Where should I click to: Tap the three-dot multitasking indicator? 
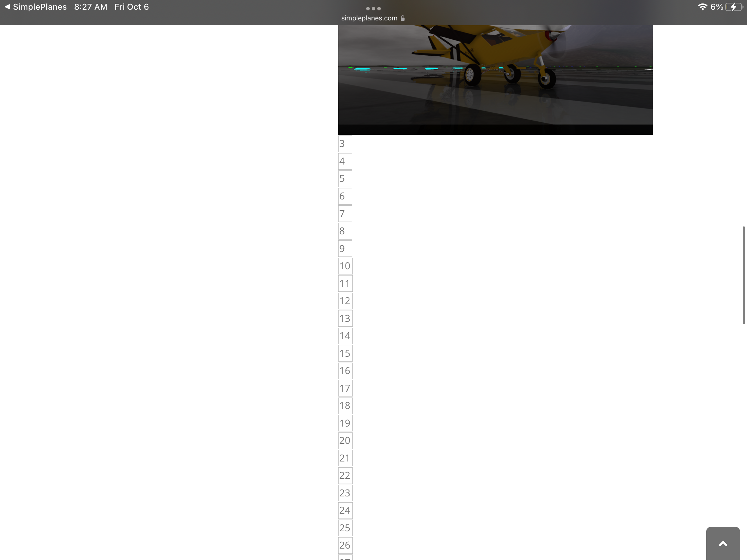(x=373, y=8)
